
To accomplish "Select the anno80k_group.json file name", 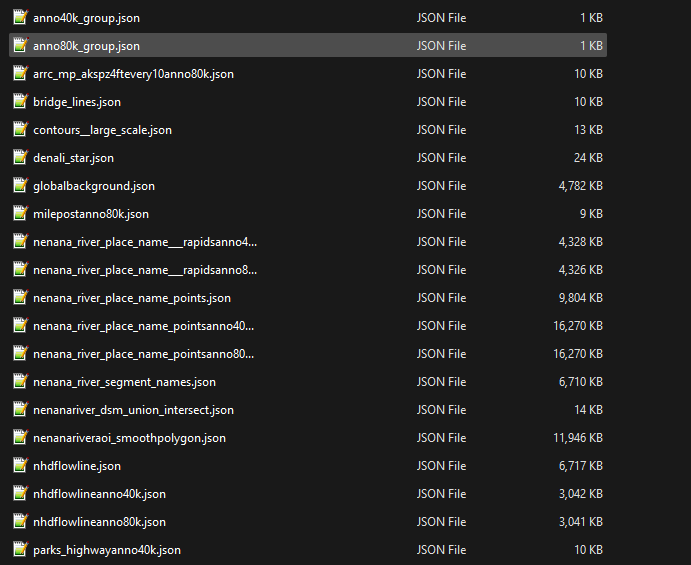I will [x=86, y=46].
